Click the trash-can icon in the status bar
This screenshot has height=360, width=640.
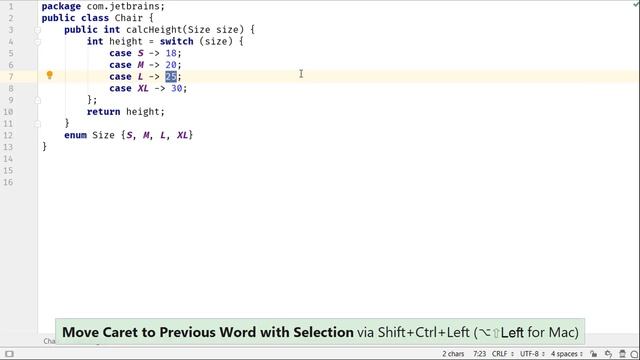click(x=622, y=354)
